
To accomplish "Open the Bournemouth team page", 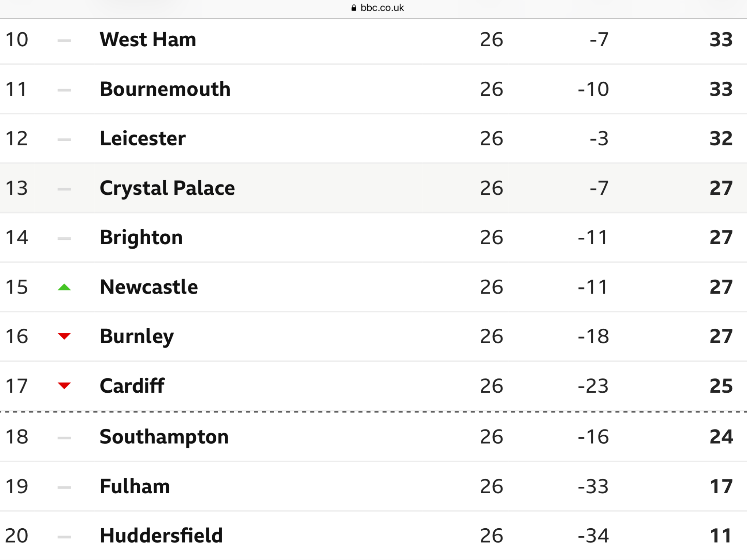I will pos(165,89).
